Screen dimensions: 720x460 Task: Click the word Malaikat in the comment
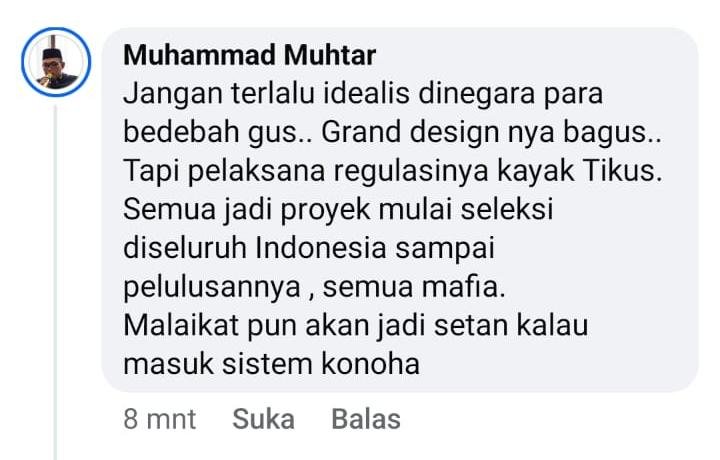180,325
